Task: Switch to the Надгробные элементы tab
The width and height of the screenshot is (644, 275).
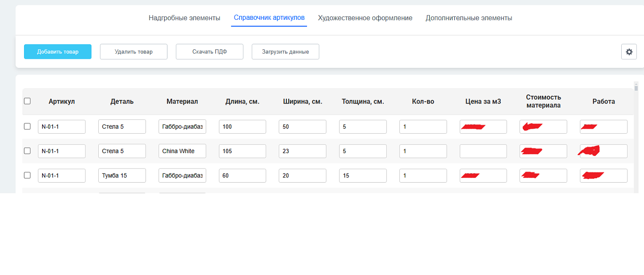Action: [x=184, y=18]
